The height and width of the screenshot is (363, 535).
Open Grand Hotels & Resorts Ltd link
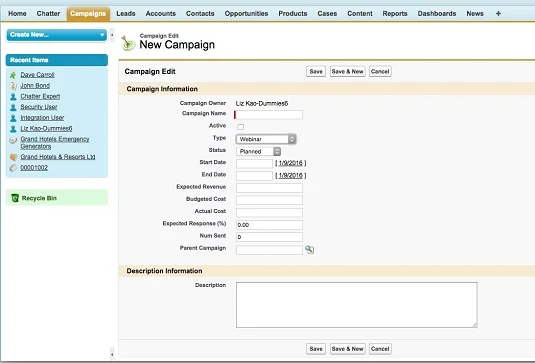coord(58,157)
